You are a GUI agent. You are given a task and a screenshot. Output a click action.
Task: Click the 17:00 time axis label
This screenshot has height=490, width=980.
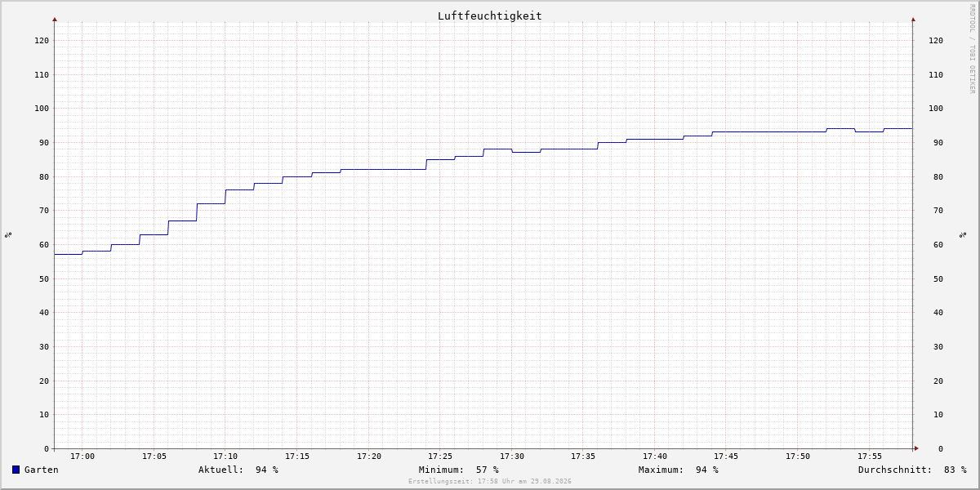tap(82, 457)
